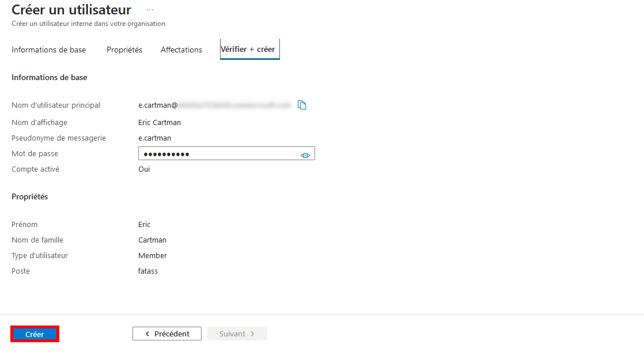Show the password with the eye icon
Viewport: 644px width, 352px height.
[305, 155]
